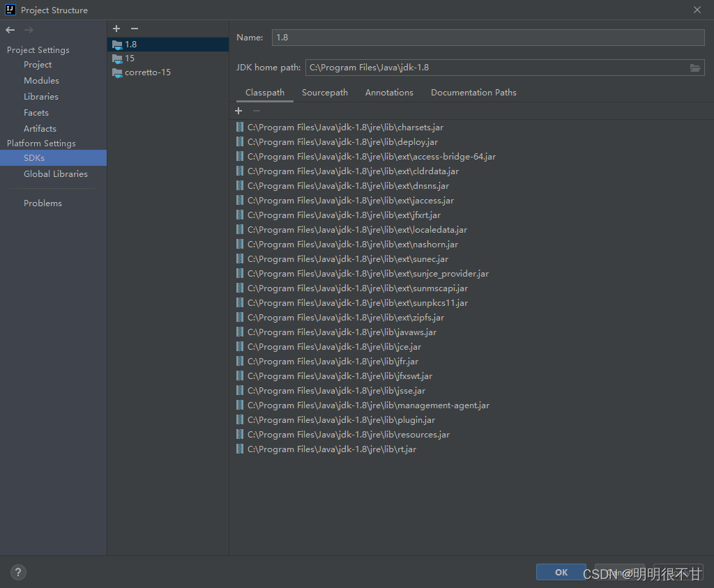
Task: Click folder icon beside the 15 SDK
Action: click(117, 59)
